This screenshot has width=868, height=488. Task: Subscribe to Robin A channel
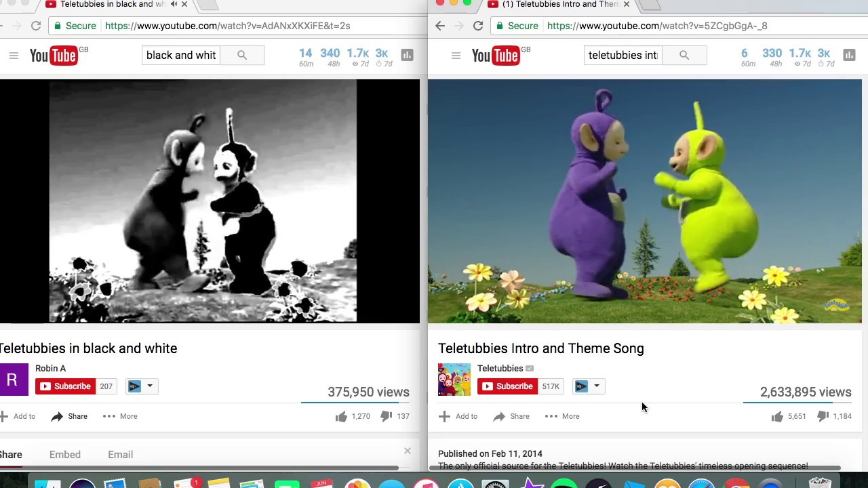(x=66, y=386)
